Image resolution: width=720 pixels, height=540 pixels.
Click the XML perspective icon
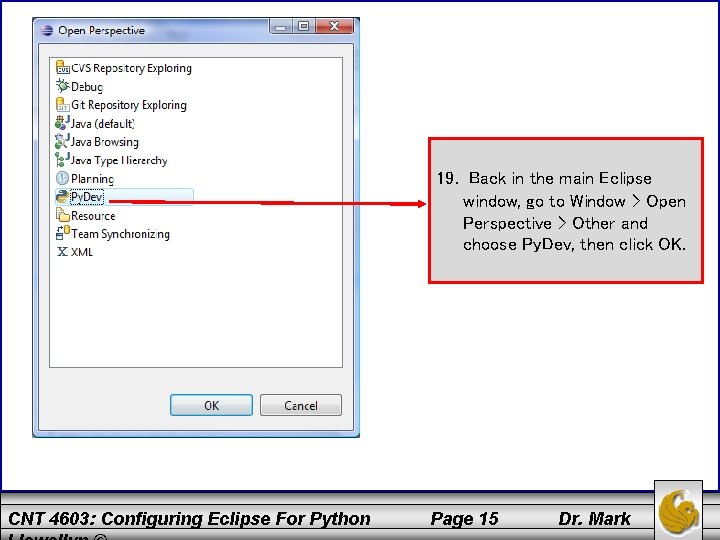pyautogui.click(x=62, y=252)
